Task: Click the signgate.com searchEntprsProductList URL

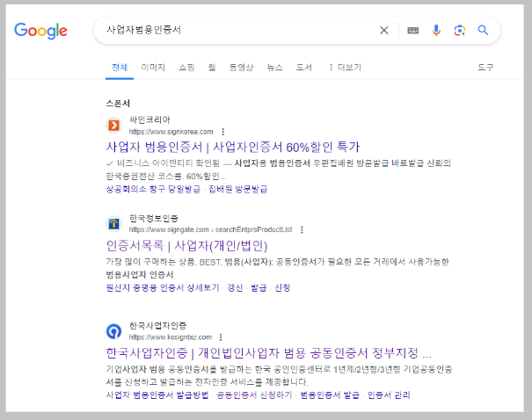Action: (x=210, y=230)
